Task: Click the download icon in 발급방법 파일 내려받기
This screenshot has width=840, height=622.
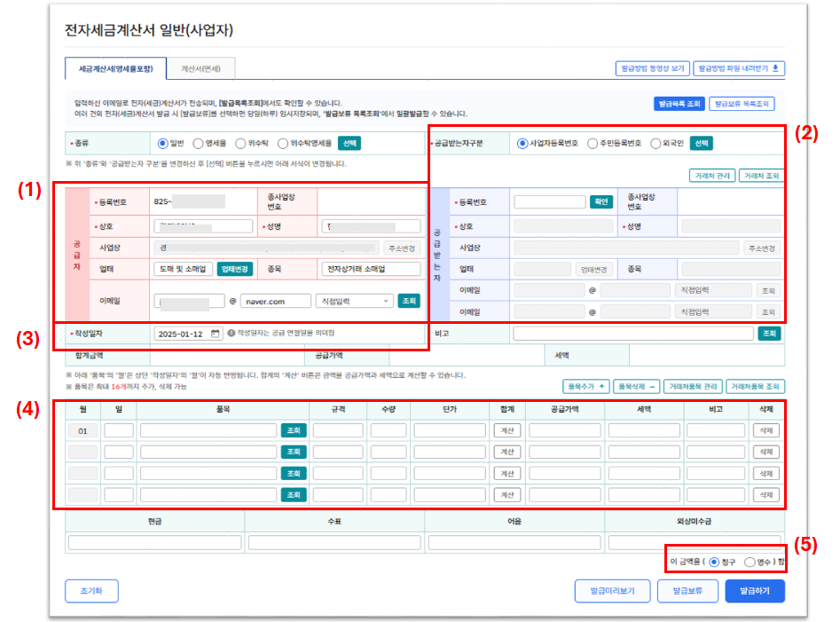Action: click(775, 68)
